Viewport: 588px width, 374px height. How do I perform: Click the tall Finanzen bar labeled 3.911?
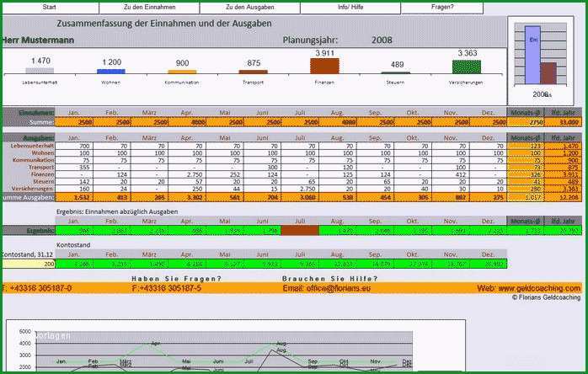point(325,66)
